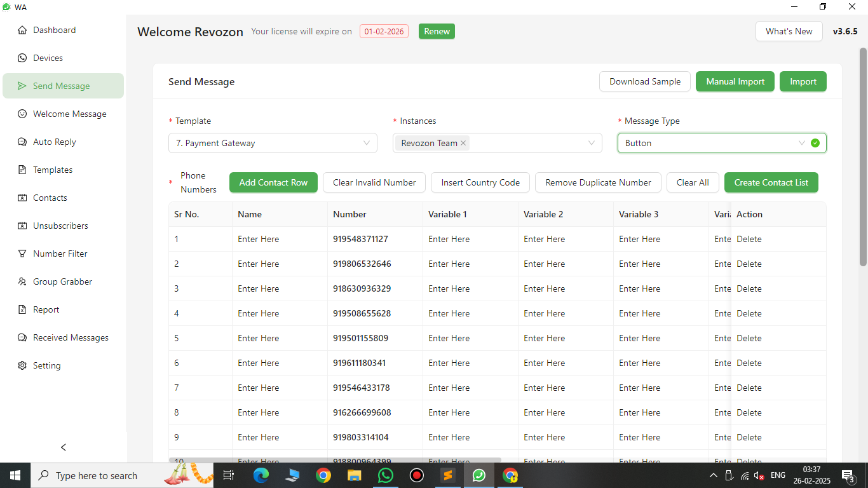
Task: Click Download Sample
Action: (645, 81)
